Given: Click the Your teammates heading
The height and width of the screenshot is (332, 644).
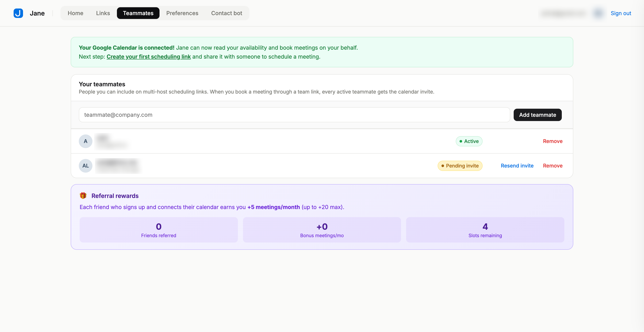Looking at the screenshot, I should (102, 84).
